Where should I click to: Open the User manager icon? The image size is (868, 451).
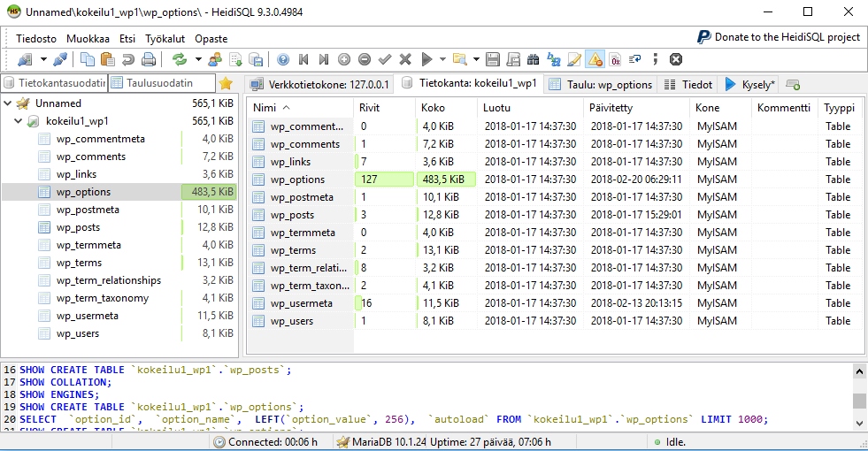pyautogui.click(x=215, y=59)
